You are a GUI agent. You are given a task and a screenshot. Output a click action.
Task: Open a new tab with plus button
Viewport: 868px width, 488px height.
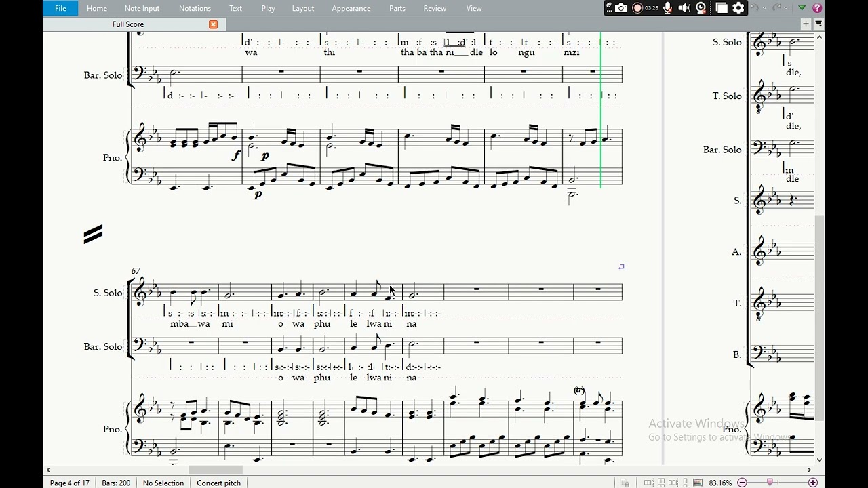point(806,24)
